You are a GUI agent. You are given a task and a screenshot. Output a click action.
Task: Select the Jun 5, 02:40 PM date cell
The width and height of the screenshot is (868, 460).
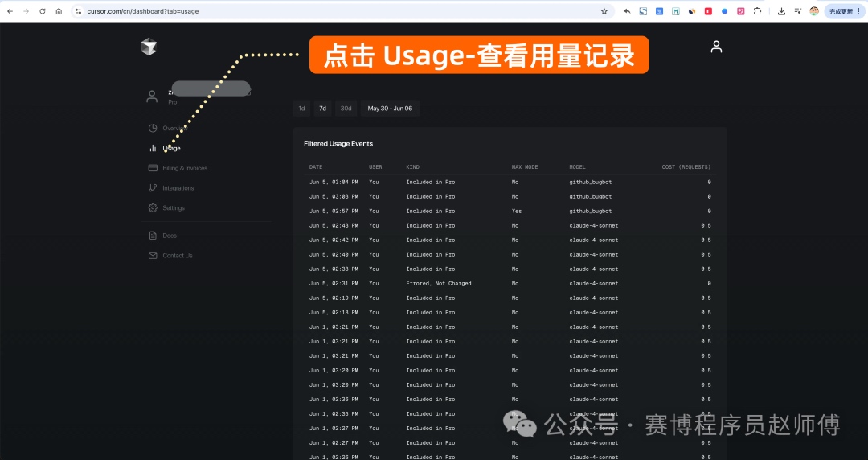coord(334,254)
